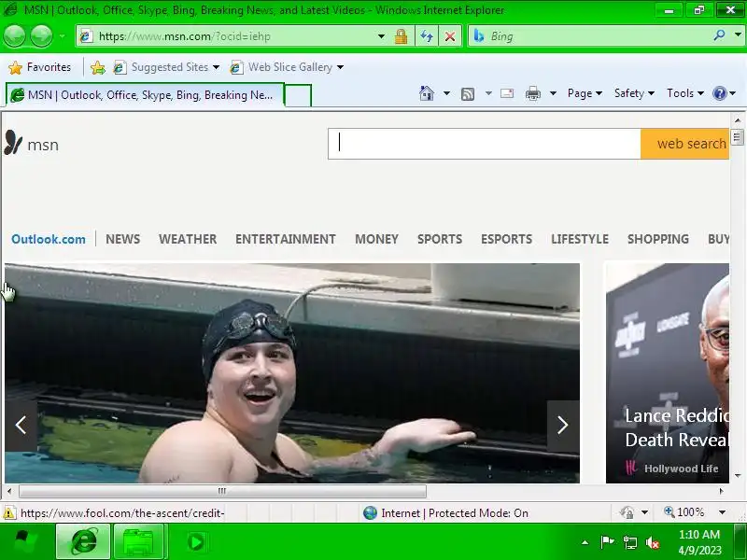
Task: Click the 100% zoom level button
Action: pos(684,512)
